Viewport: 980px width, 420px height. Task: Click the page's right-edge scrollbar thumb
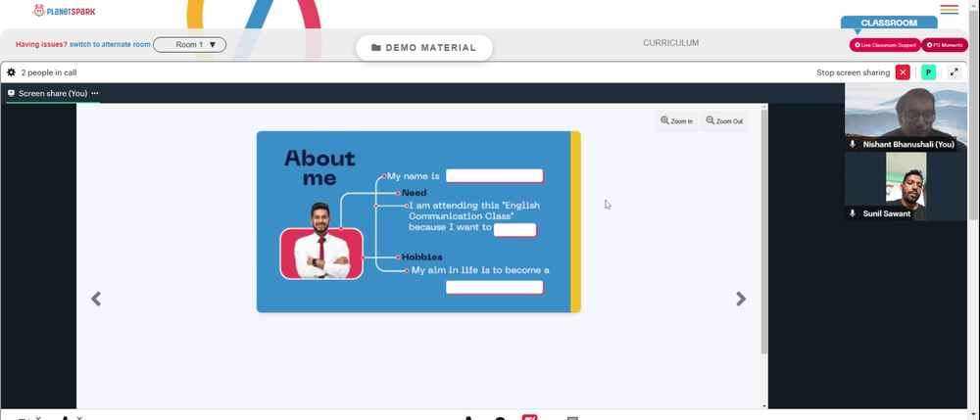pyautogui.click(x=974, y=113)
